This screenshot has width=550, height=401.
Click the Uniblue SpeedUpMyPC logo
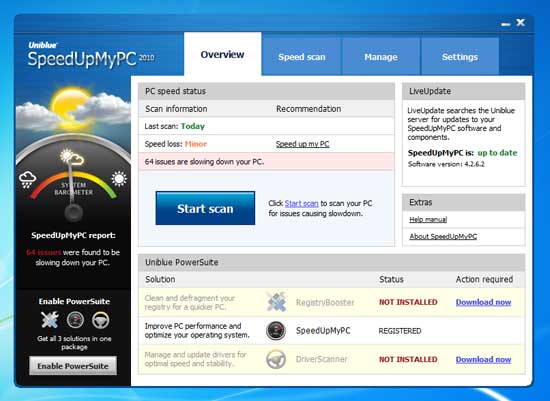tap(91, 55)
